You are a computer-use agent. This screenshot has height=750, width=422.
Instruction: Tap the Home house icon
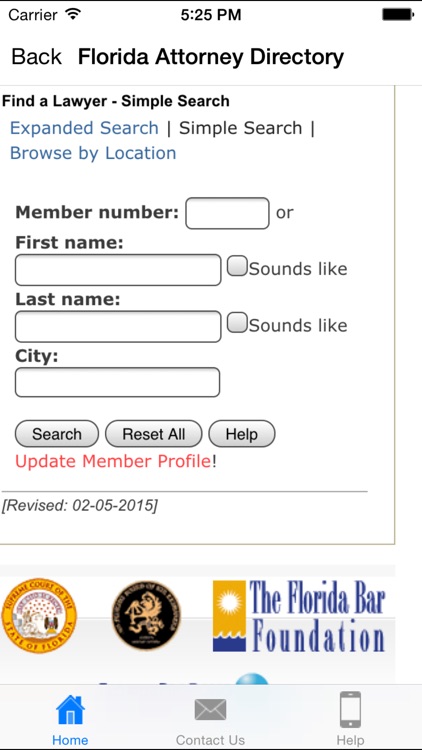pyautogui.click(x=70, y=710)
